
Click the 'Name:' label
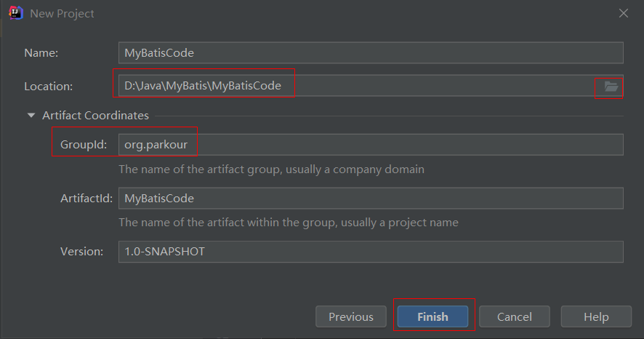(x=41, y=53)
